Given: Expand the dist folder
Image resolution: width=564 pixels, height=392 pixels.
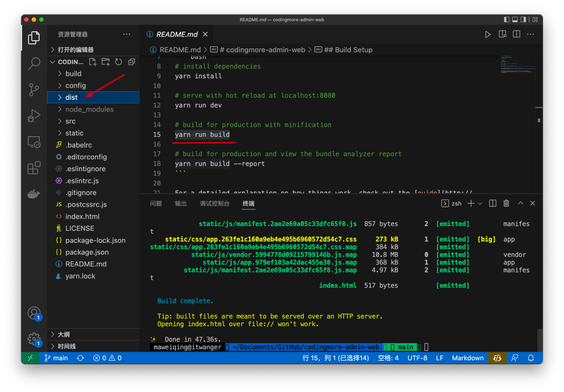Looking at the screenshot, I should 93,97.
